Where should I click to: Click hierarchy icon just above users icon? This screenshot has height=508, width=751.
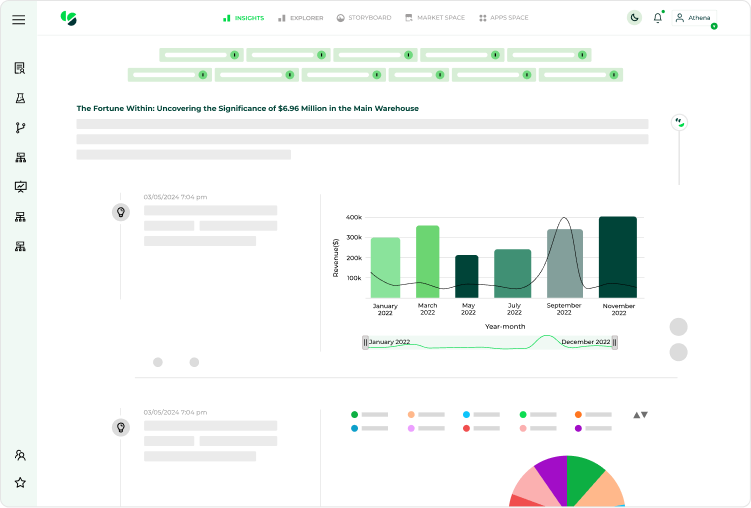point(20,246)
